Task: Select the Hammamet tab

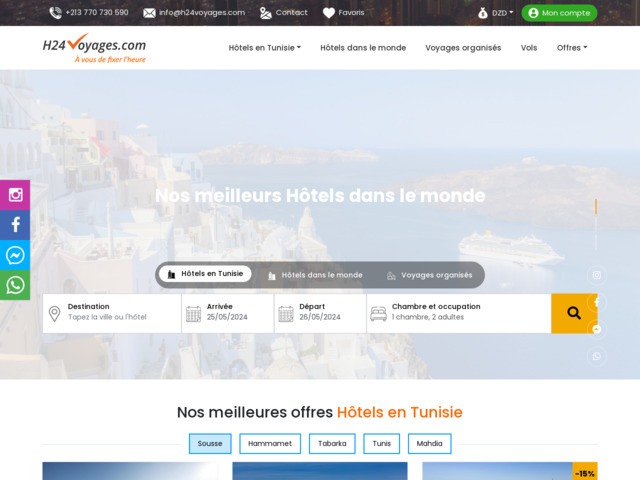Action: tap(268, 444)
